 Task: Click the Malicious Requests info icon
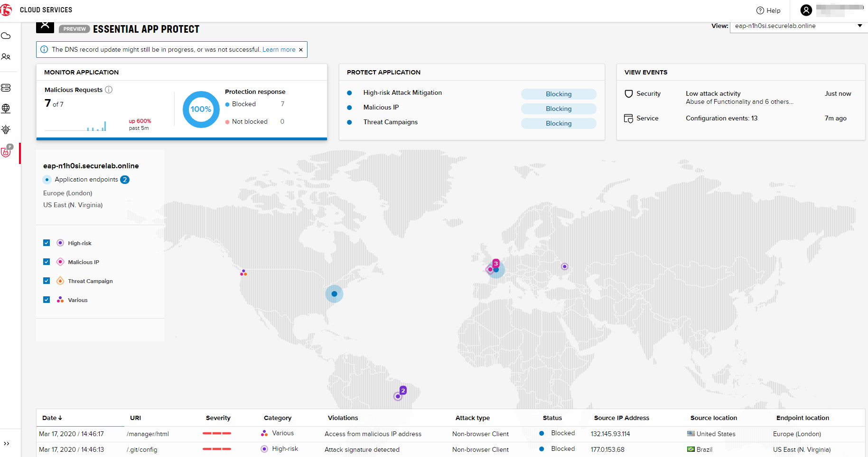pyautogui.click(x=109, y=90)
